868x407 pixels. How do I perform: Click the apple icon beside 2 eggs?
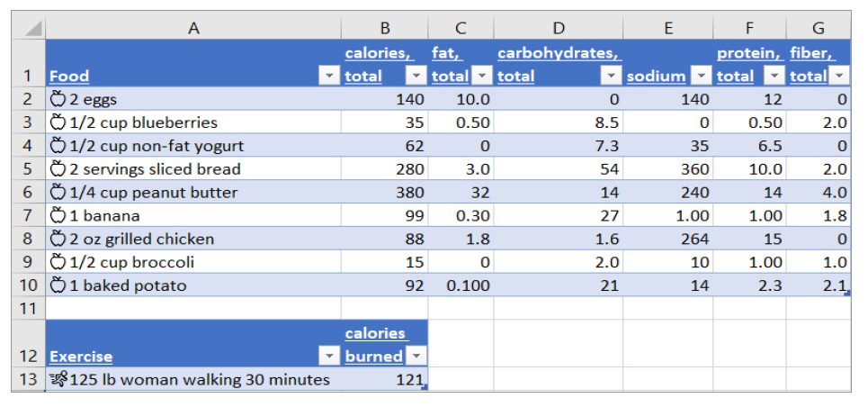click(x=58, y=100)
